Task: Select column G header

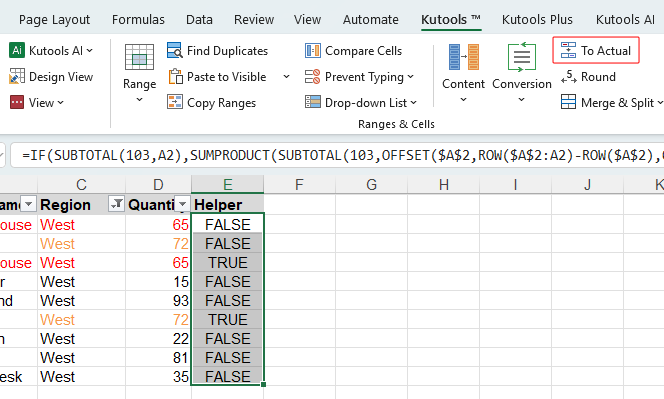Action: tap(371, 185)
